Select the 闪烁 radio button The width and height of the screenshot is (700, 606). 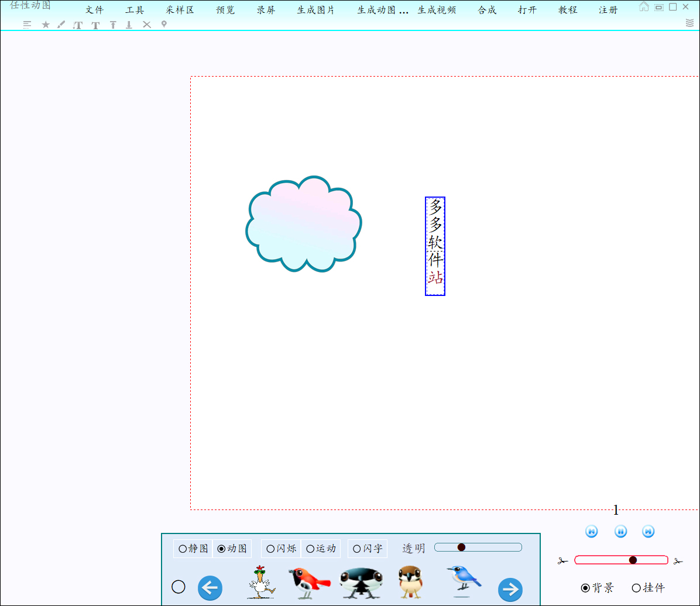click(282, 549)
